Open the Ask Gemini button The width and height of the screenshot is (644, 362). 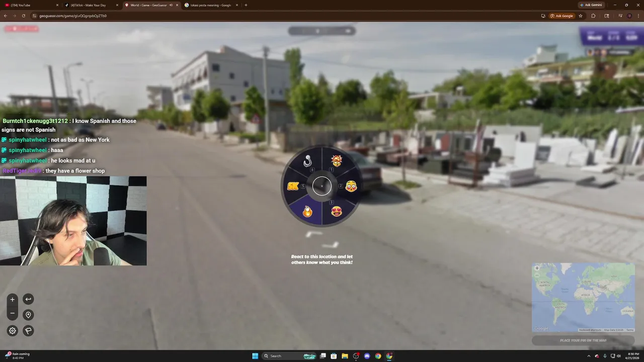tap(591, 5)
